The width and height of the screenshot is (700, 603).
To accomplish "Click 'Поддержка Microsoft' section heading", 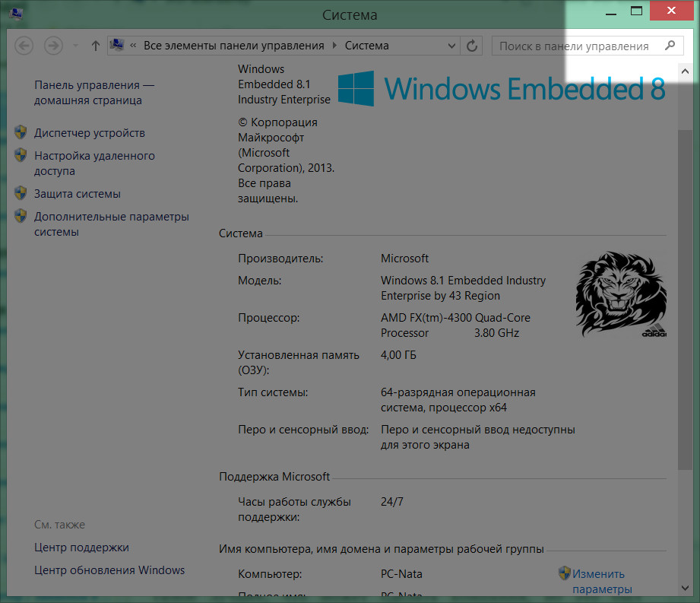I will click(x=274, y=477).
